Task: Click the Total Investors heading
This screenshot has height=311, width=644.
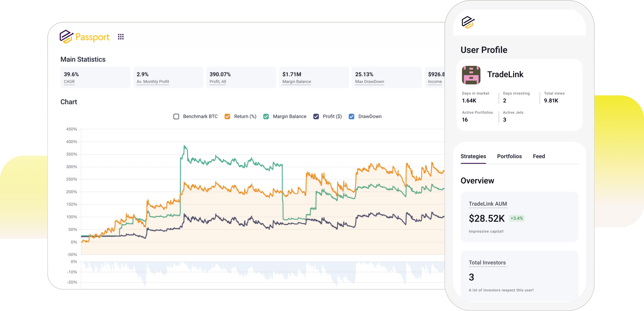Action: [x=487, y=263]
